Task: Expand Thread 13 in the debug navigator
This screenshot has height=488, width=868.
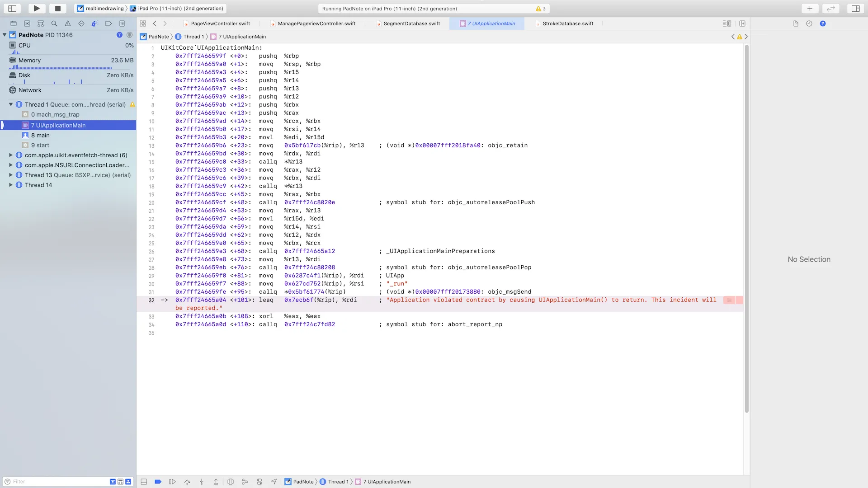Action: point(11,175)
